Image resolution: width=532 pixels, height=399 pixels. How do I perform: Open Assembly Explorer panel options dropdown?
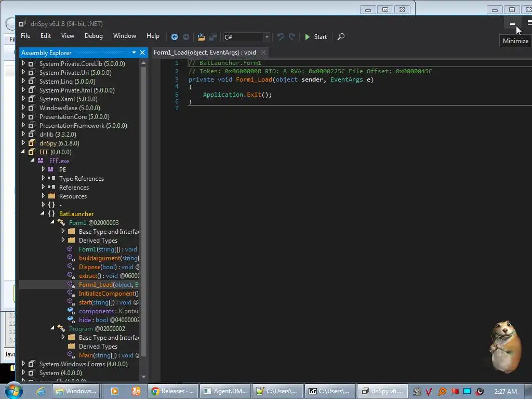point(134,52)
